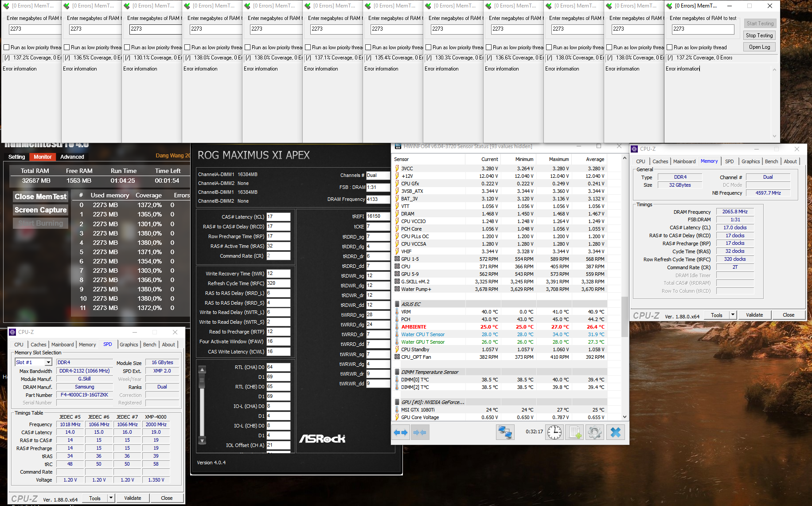Toggle low priority checkbox above 136.5% Coverage
Screen dimensions: 812x506
[x=66, y=47]
